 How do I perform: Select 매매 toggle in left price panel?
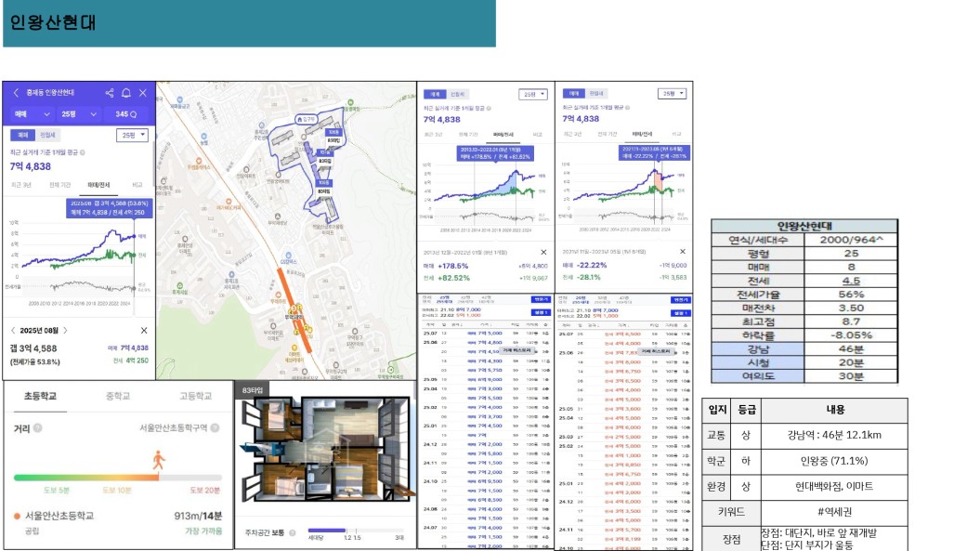coord(22,135)
